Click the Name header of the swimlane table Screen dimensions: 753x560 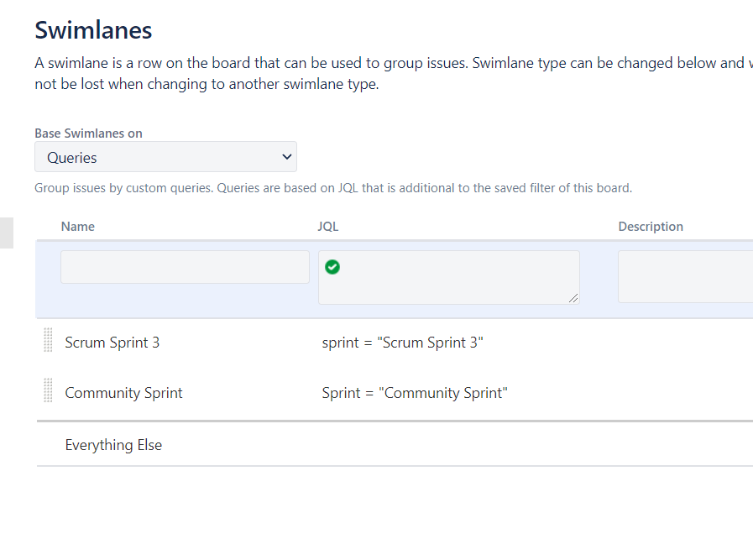pos(77,226)
